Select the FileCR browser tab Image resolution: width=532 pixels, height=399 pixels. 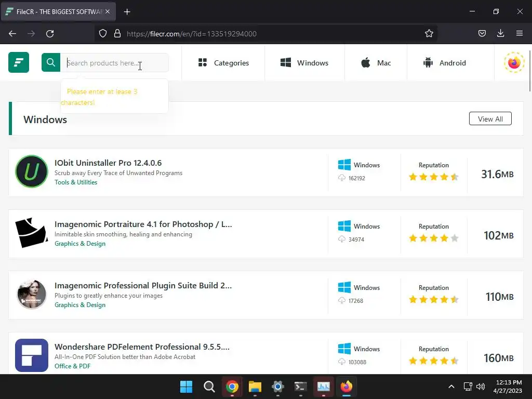click(x=58, y=11)
